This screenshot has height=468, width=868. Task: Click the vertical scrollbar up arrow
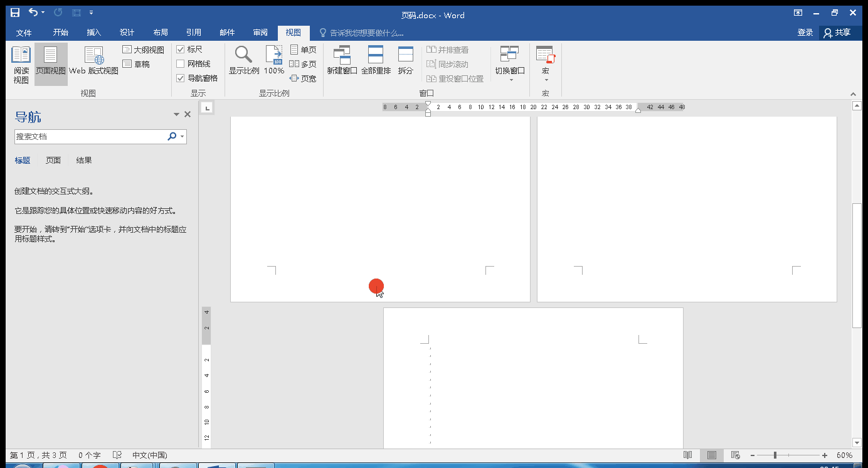tap(857, 106)
